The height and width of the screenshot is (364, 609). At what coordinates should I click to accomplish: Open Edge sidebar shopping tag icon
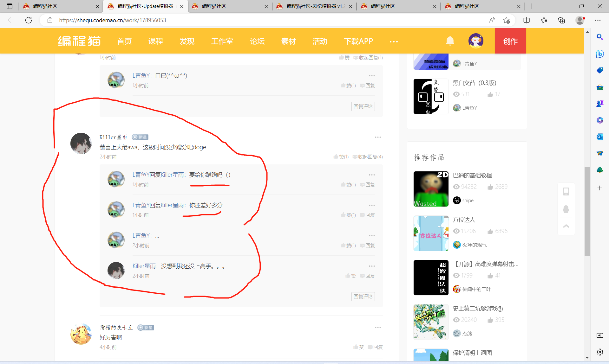pyautogui.click(x=600, y=70)
